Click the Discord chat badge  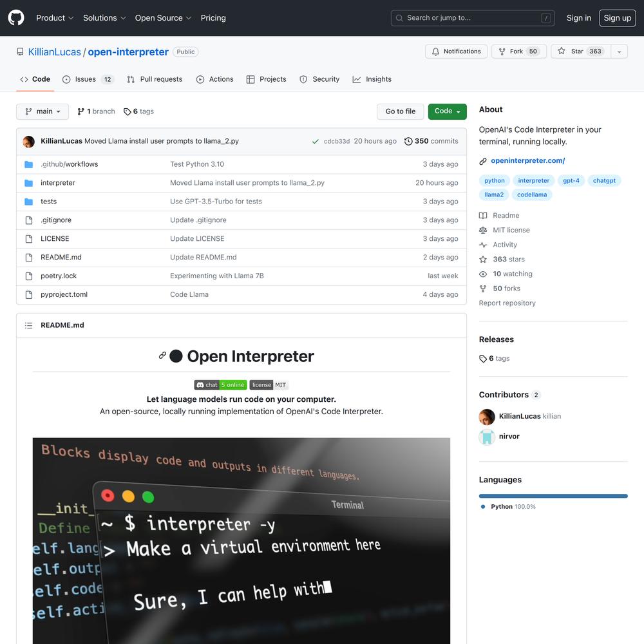pos(220,385)
